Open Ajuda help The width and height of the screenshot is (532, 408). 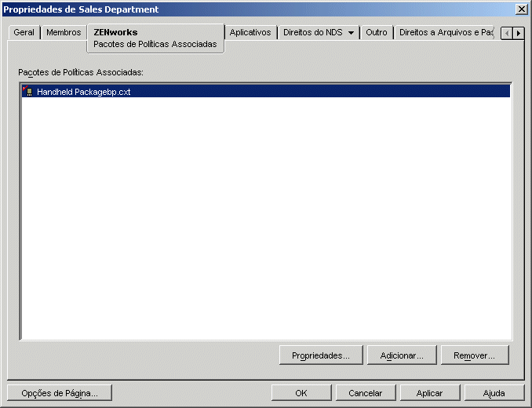[494, 393]
